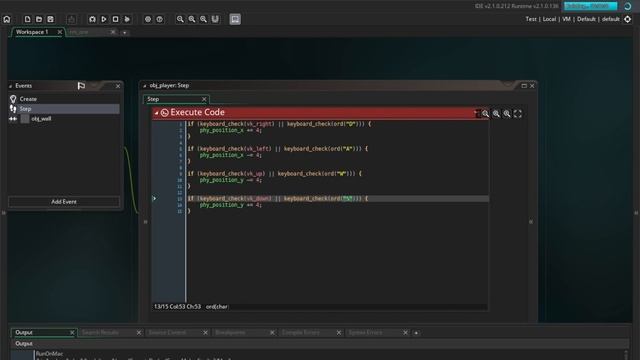Collapse the obj_player: Step window triangle
Image resolution: width=640 pixels, height=360 pixels.
click(144, 86)
